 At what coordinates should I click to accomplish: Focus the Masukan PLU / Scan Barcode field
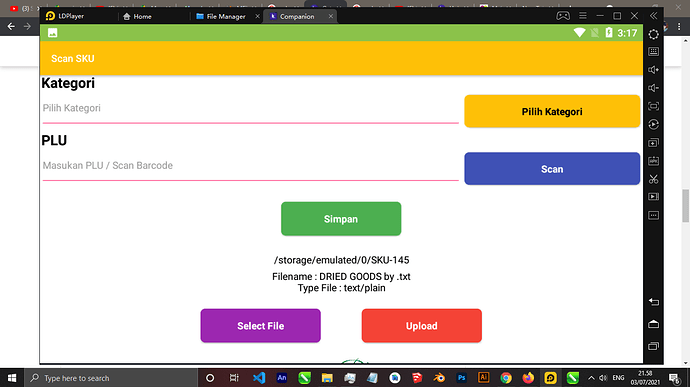pyautogui.click(x=250, y=166)
